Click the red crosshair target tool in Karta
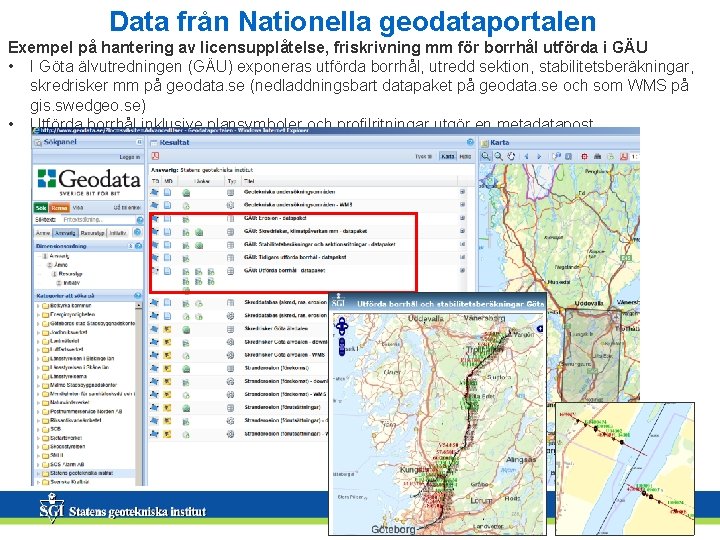The width and height of the screenshot is (720, 540). click(x=584, y=157)
